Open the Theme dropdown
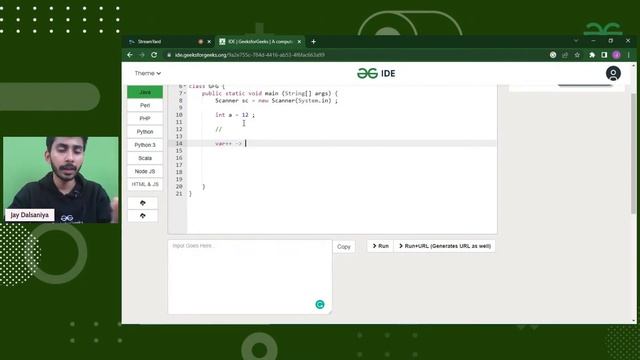640x360 pixels. [147, 73]
